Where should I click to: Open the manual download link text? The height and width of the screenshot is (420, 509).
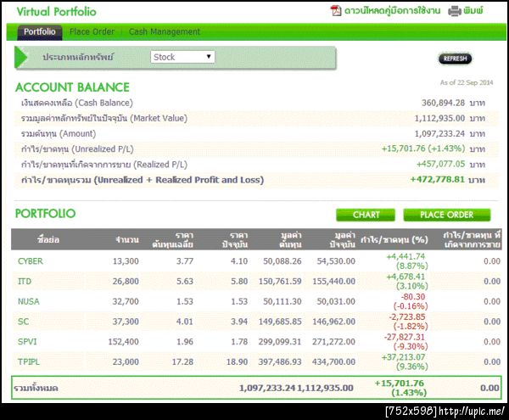(x=392, y=11)
